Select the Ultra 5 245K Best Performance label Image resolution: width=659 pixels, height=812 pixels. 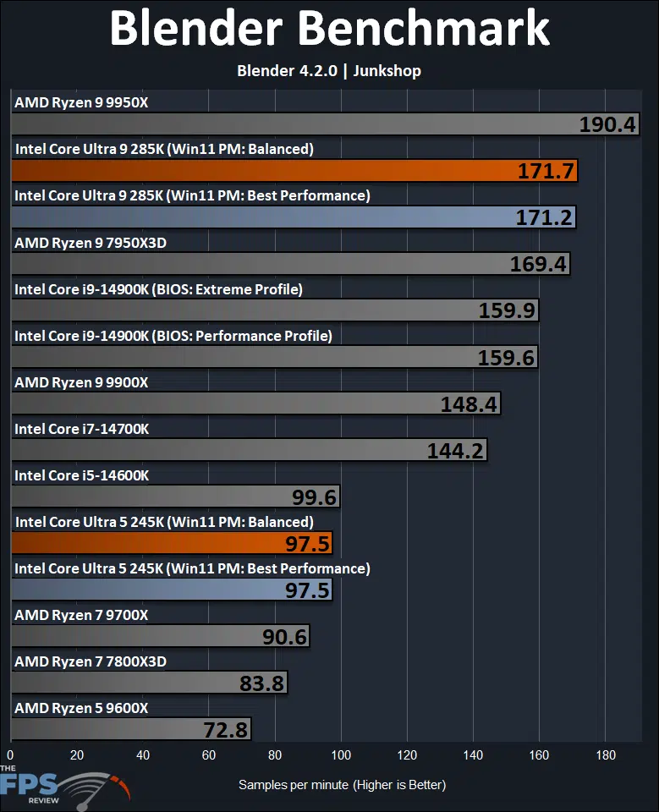click(x=192, y=568)
